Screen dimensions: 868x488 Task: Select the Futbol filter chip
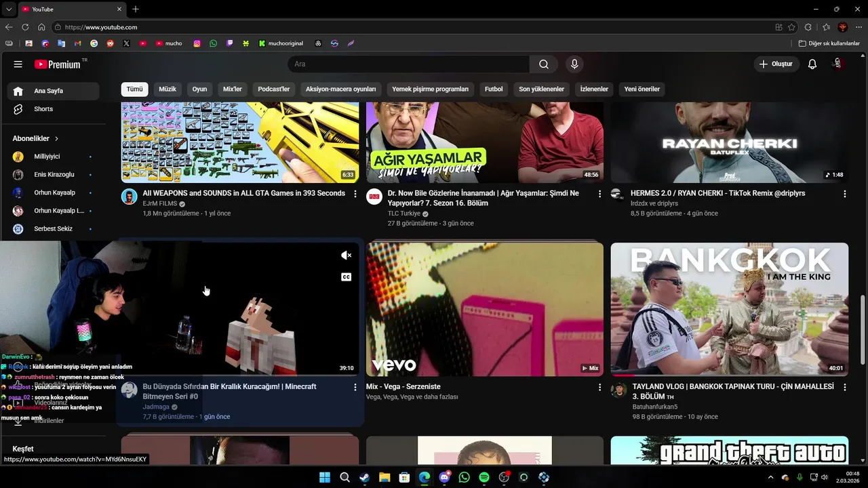pos(494,89)
